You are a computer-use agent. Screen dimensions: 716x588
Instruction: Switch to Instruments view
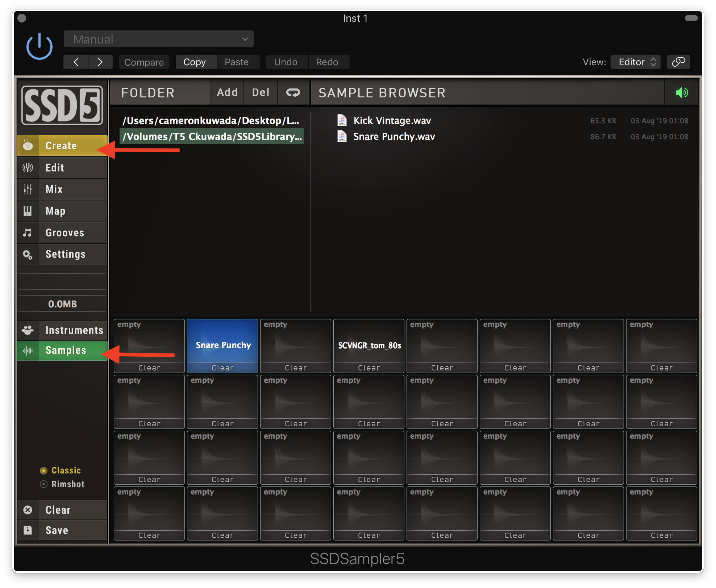[62, 330]
